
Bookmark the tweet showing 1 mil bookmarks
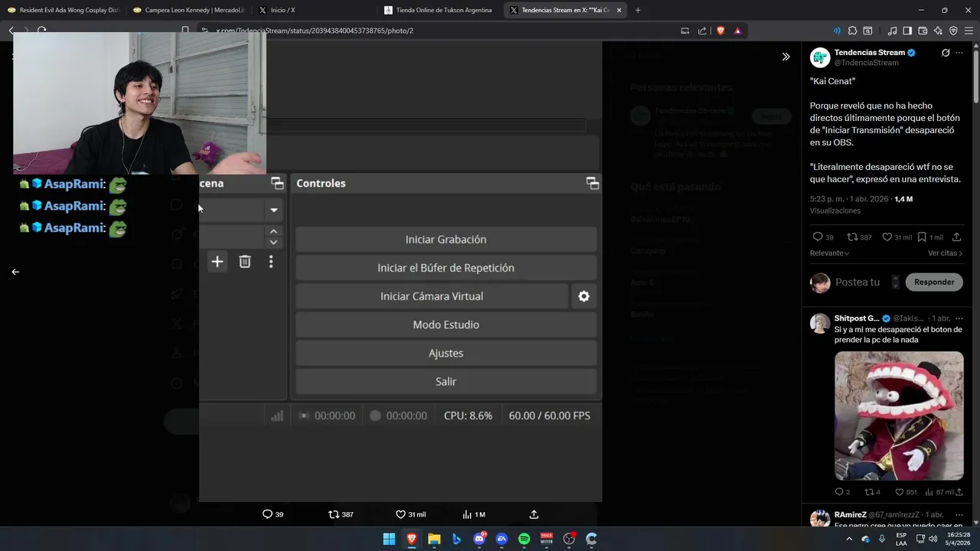click(x=930, y=237)
